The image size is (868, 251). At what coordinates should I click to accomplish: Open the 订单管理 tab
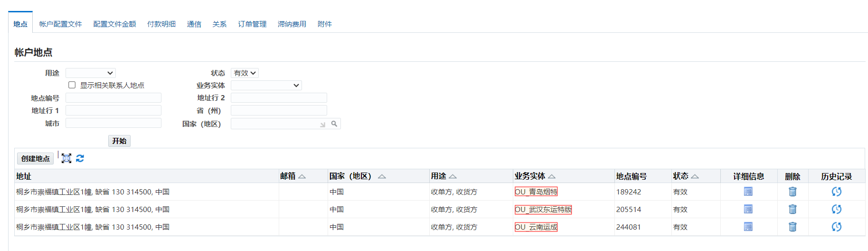click(252, 24)
